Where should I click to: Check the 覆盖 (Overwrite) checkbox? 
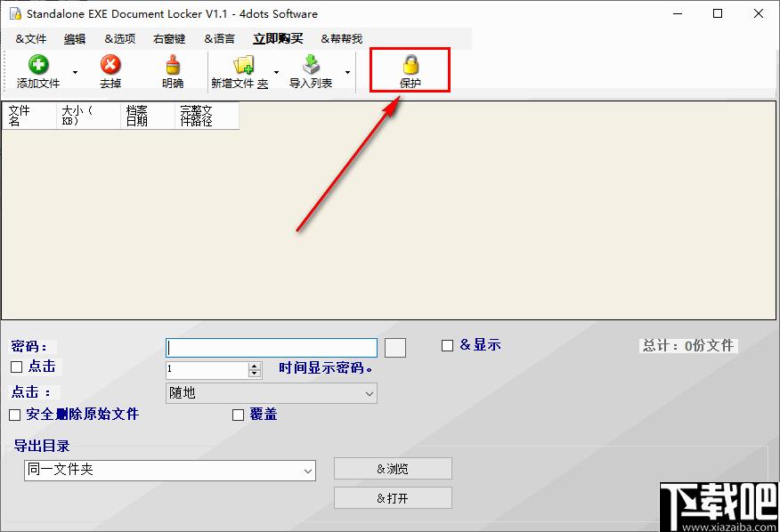pos(238,415)
